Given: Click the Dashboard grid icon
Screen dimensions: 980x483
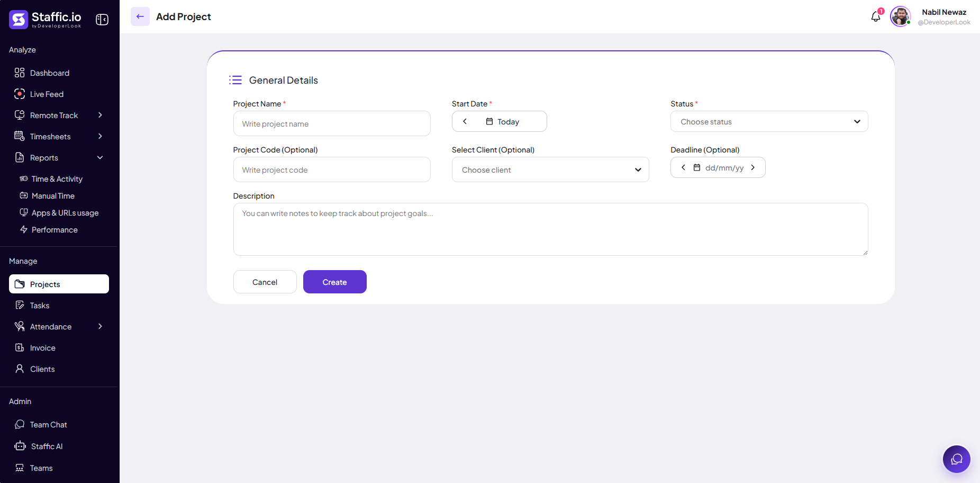Looking at the screenshot, I should [x=20, y=73].
